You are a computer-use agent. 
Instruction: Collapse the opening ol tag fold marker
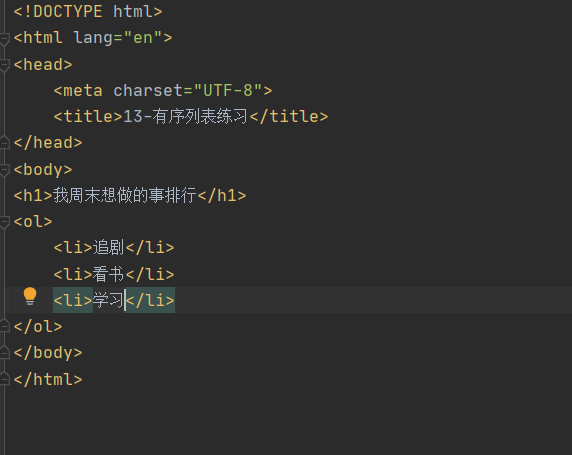pyautogui.click(x=4, y=222)
